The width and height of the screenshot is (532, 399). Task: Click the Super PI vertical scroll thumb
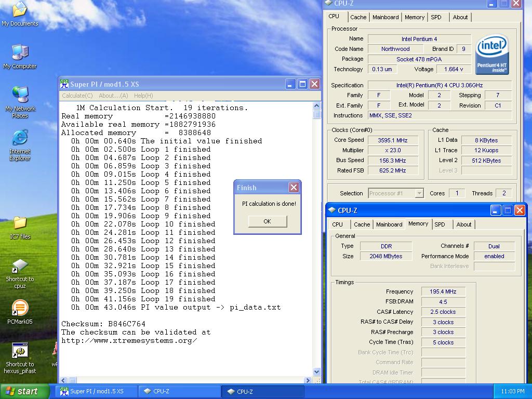(316, 114)
